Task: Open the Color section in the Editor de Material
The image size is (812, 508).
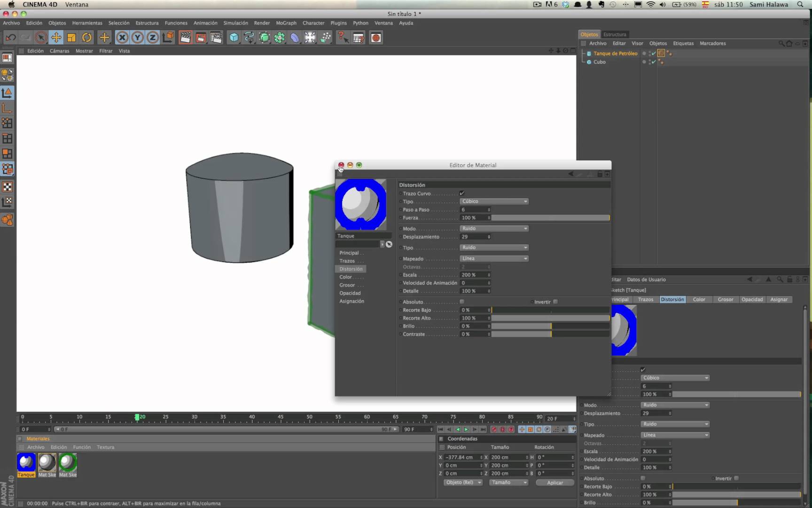Action: point(346,277)
